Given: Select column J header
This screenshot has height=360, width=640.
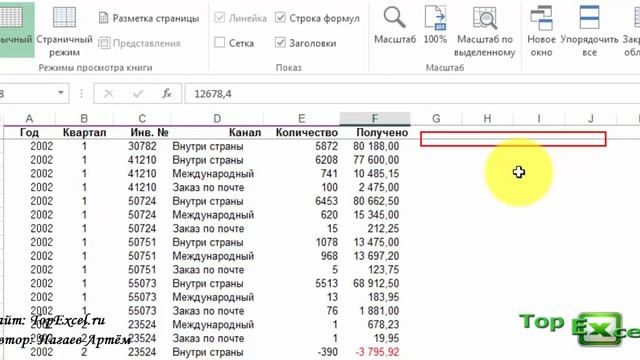Looking at the screenshot, I should coord(591,118).
